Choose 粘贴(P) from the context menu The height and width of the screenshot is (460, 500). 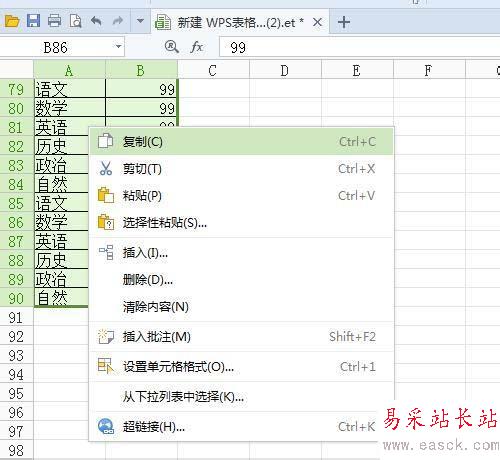click(x=242, y=196)
